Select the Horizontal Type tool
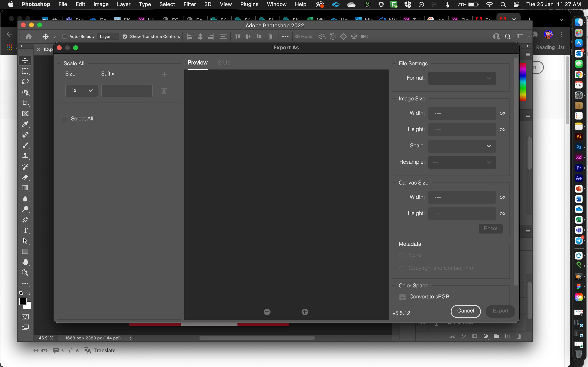 pos(25,230)
